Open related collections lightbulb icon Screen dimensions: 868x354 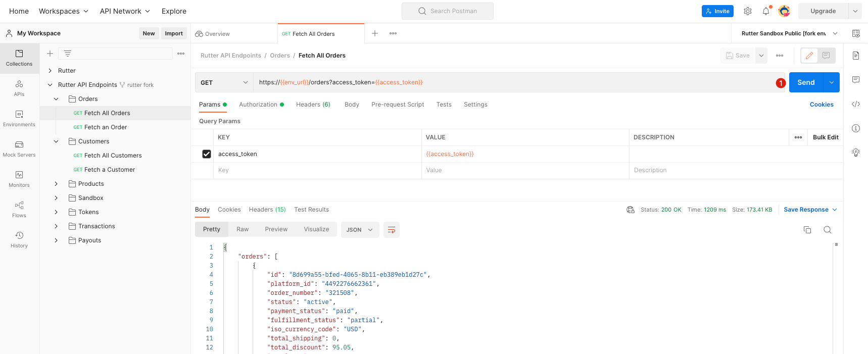pos(856,153)
